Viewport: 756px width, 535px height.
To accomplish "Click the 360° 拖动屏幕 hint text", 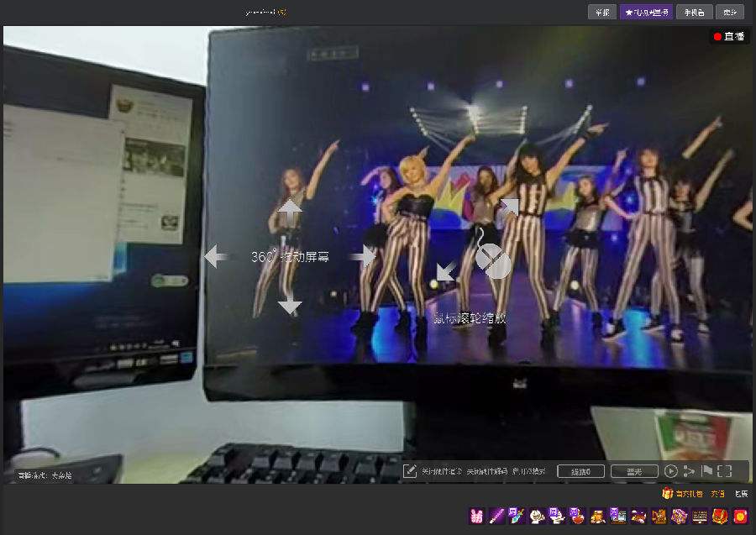I will (290, 256).
